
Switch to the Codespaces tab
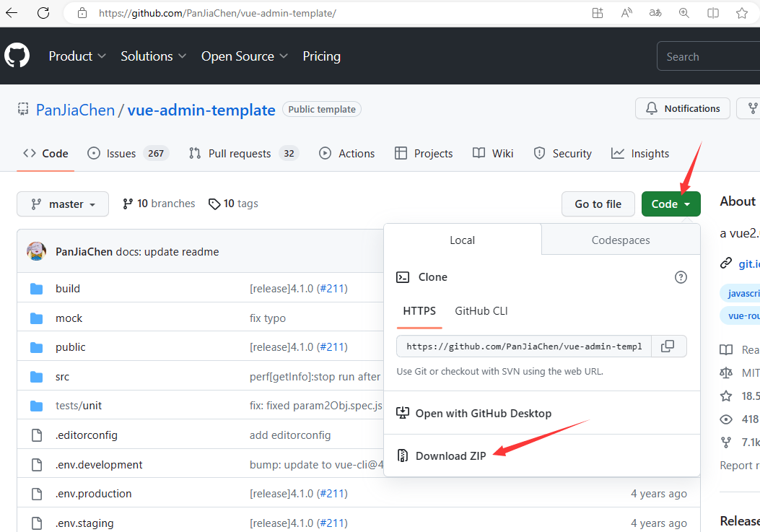coord(621,240)
